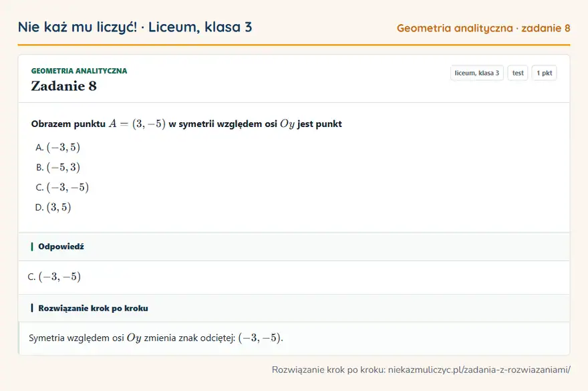The width and height of the screenshot is (588, 391).
Task: Click the 'Zadanie 8' heading
Action: click(63, 86)
